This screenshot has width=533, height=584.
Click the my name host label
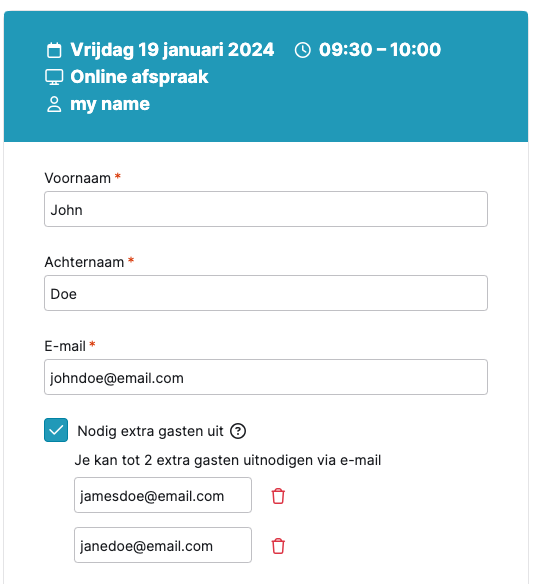[110, 104]
